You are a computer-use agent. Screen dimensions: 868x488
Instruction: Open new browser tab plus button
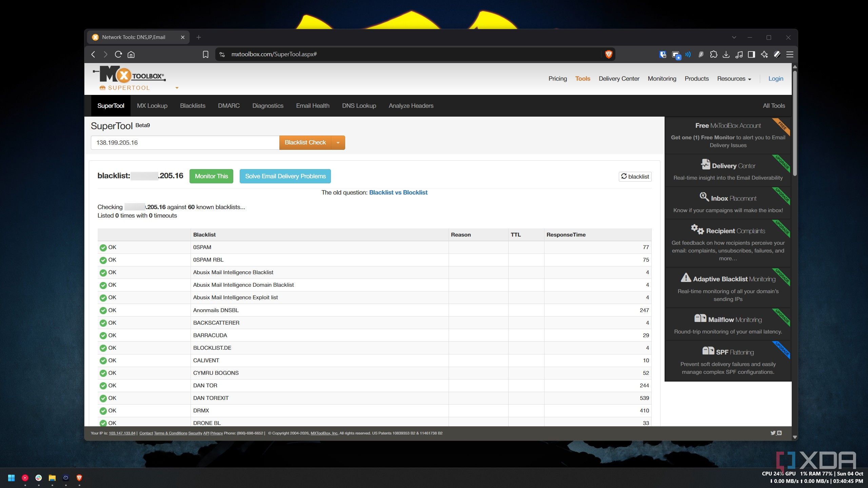(x=199, y=37)
